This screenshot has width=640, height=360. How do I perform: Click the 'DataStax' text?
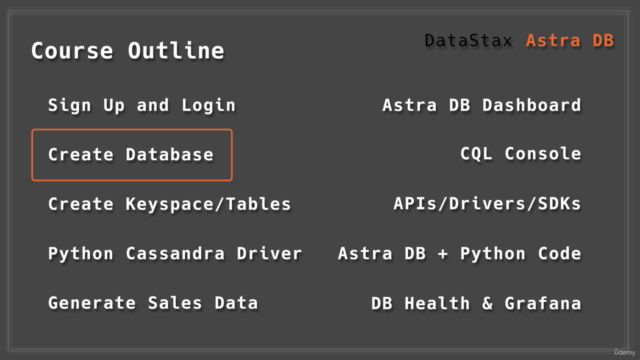point(468,40)
